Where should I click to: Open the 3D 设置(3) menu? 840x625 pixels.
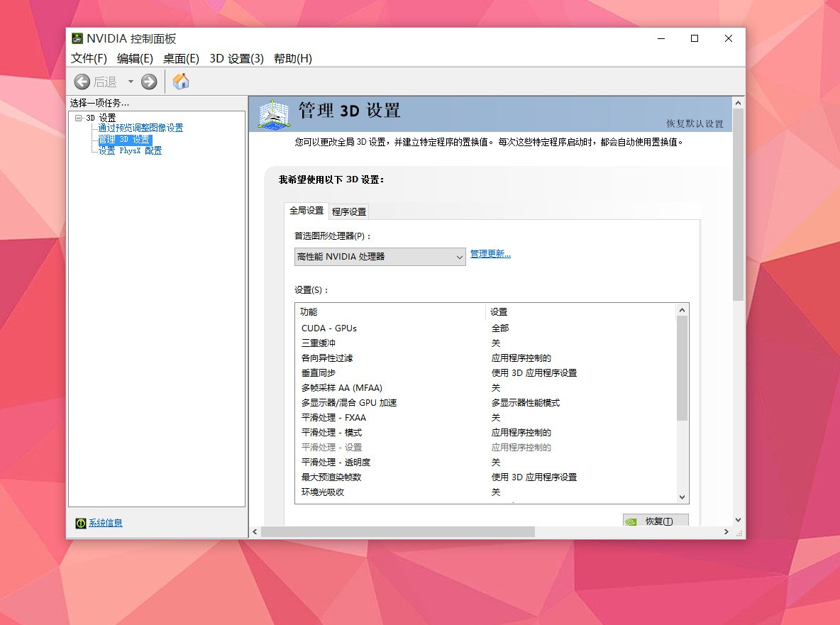coord(236,59)
